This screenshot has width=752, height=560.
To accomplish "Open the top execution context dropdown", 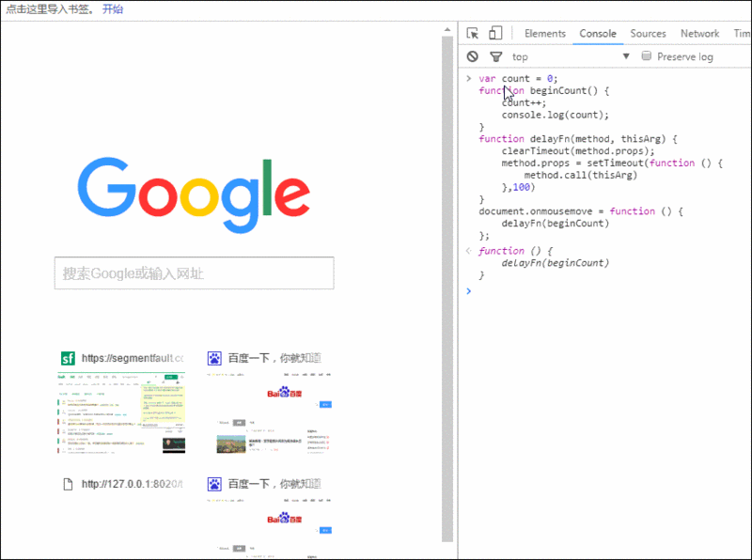I will [571, 56].
